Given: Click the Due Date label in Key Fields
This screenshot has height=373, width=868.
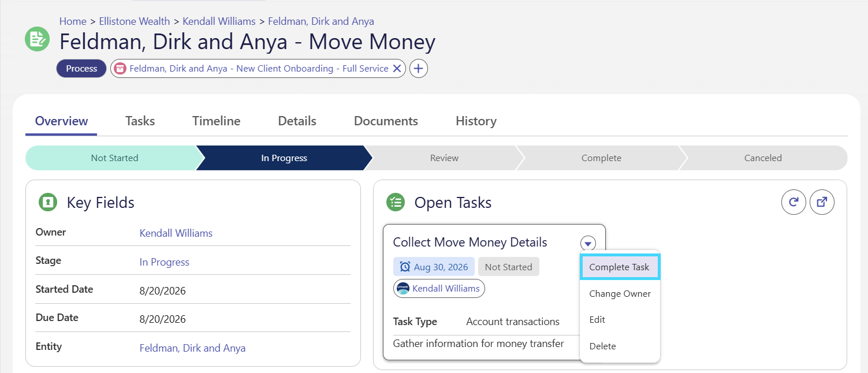Looking at the screenshot, I should [x=57, y=318].
